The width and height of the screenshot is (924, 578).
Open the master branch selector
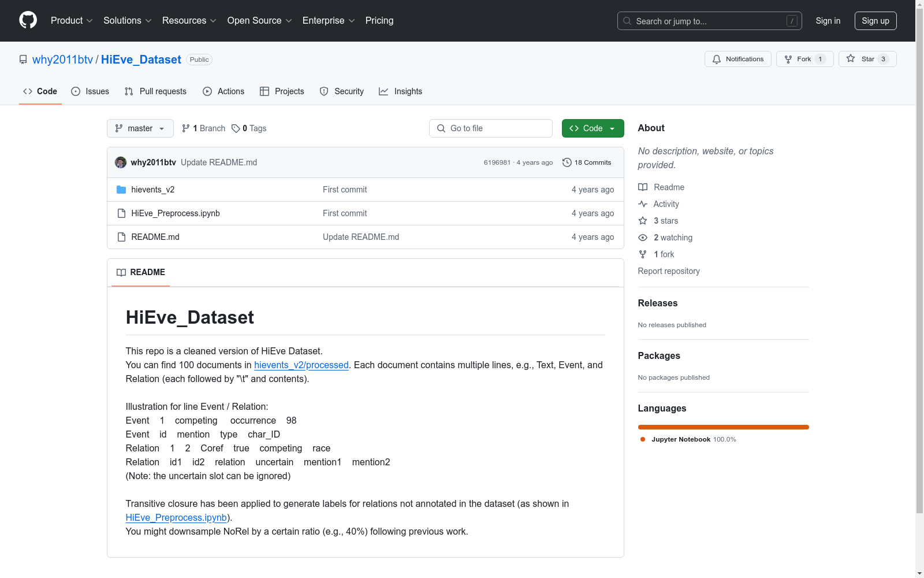click(x=140, y=128)
